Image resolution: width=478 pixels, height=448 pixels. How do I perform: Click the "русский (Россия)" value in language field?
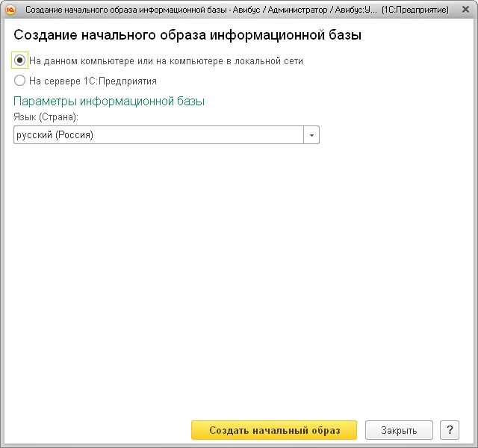click(55, 135)
